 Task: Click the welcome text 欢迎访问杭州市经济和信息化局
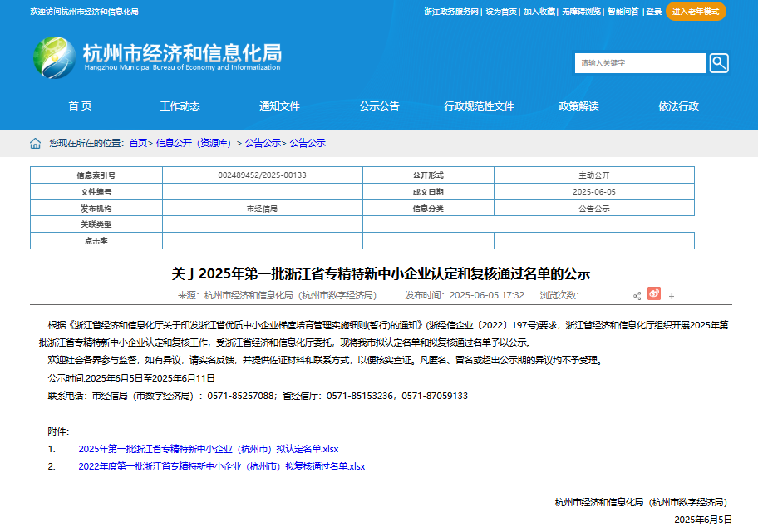[x=84, y=12]
